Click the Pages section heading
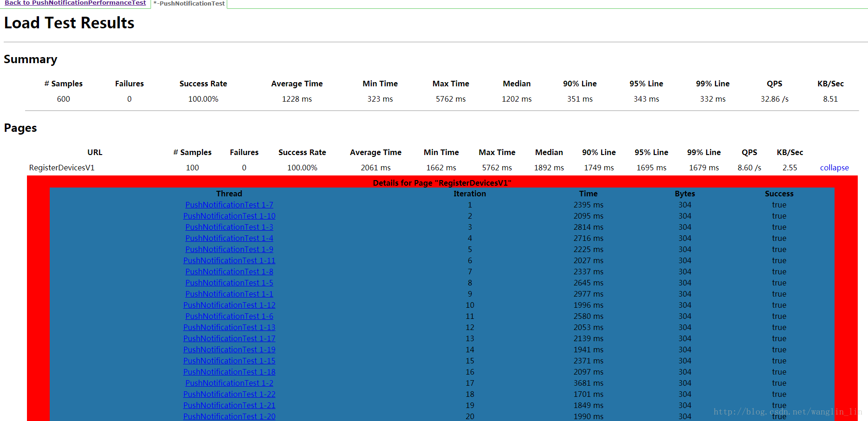This screenshot has height=421, width=868. pos(20,128)
